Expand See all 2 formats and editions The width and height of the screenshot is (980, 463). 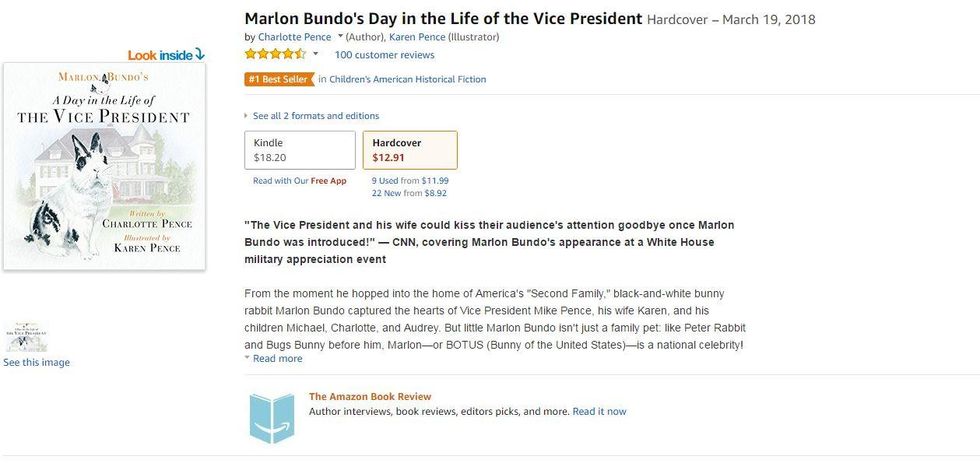(312, 116)
